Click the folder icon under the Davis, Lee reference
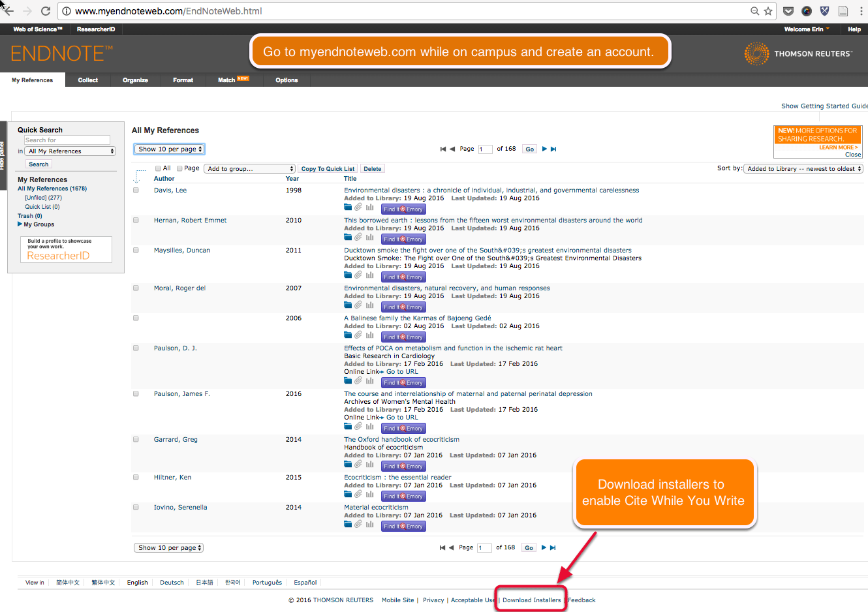 coord(348,207)
